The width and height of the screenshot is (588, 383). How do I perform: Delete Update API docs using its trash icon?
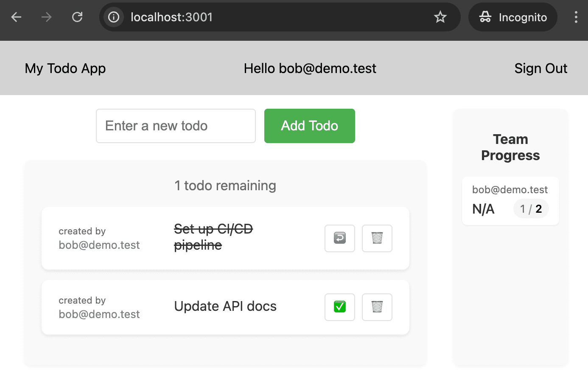[377, 307]
